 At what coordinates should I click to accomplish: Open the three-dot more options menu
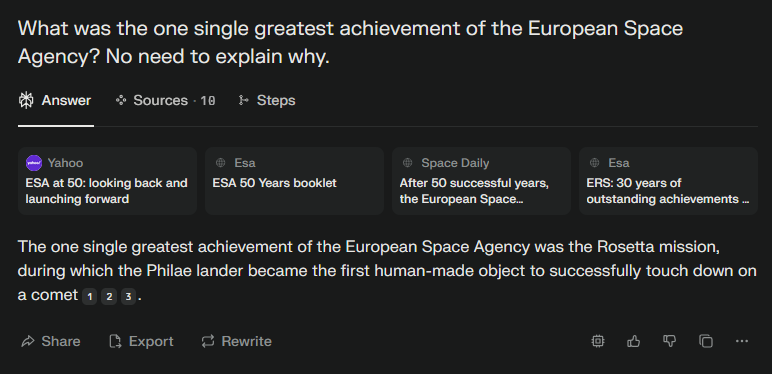[741, 341]
